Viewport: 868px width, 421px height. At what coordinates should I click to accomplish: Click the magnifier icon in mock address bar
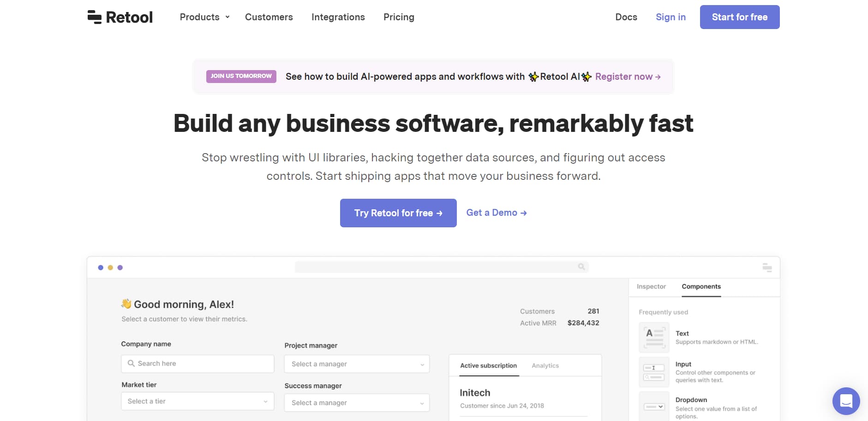click(581, 267)
